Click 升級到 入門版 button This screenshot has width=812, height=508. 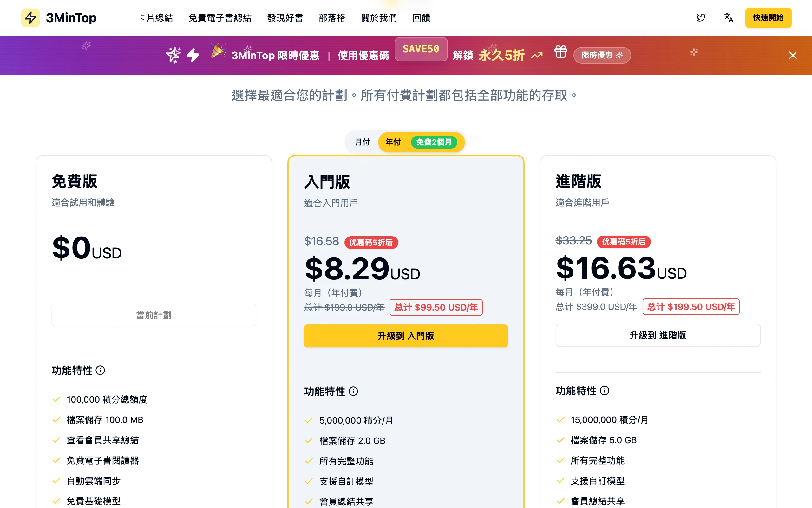(x=406, y=336)
